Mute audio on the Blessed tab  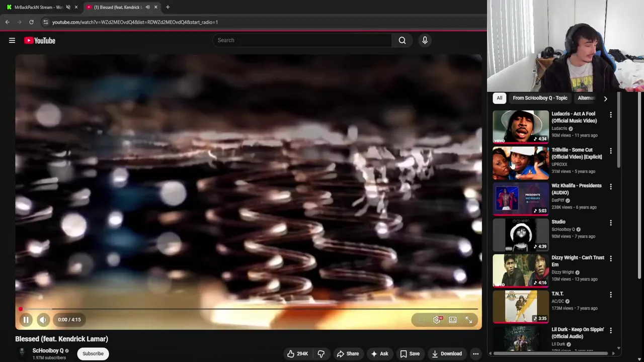(x=147, y=7)
